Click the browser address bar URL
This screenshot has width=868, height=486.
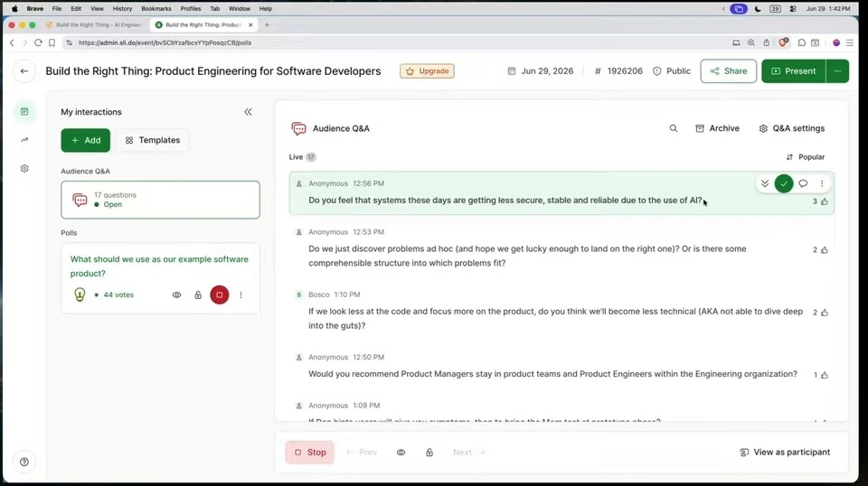coord(165,42)
